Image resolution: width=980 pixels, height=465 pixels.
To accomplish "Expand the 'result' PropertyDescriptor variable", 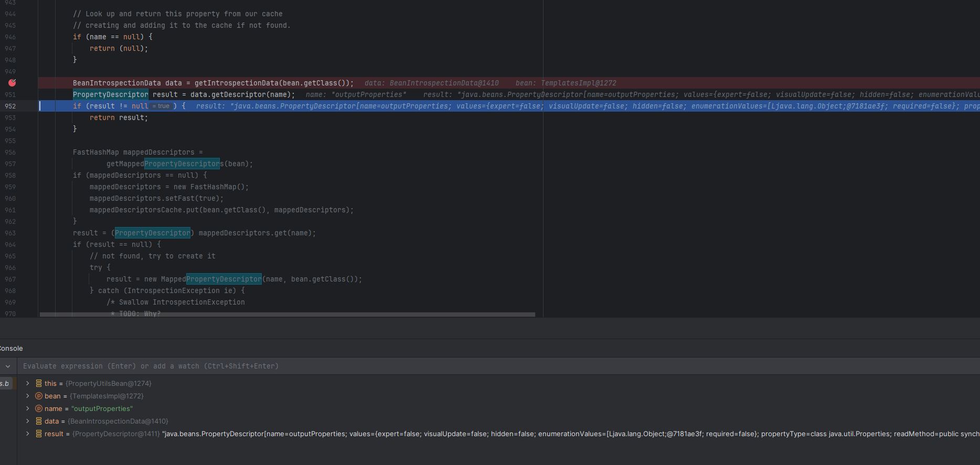I will (28, 434).
